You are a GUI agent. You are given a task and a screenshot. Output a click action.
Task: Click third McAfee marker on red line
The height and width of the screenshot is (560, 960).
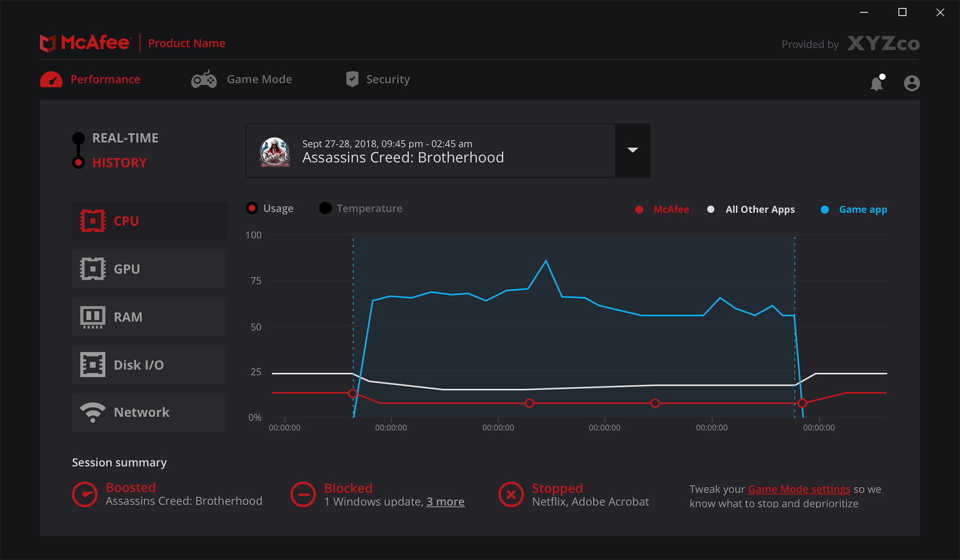click(655, 403)
